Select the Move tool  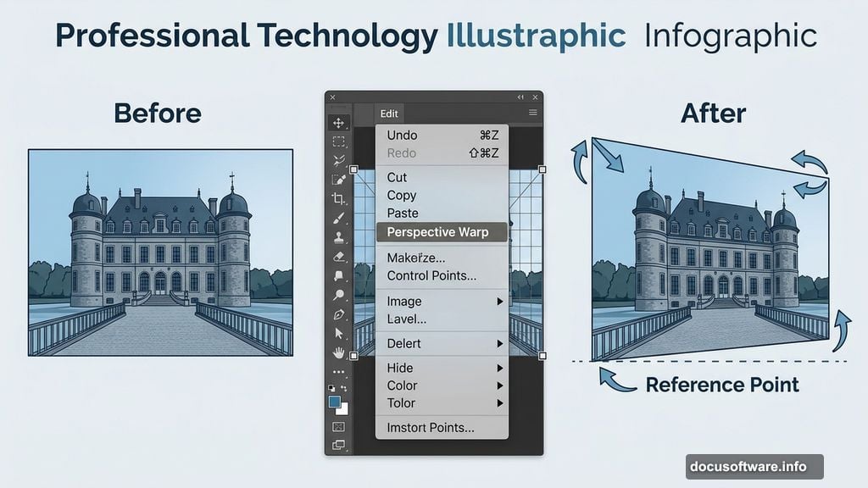(339, 123)
